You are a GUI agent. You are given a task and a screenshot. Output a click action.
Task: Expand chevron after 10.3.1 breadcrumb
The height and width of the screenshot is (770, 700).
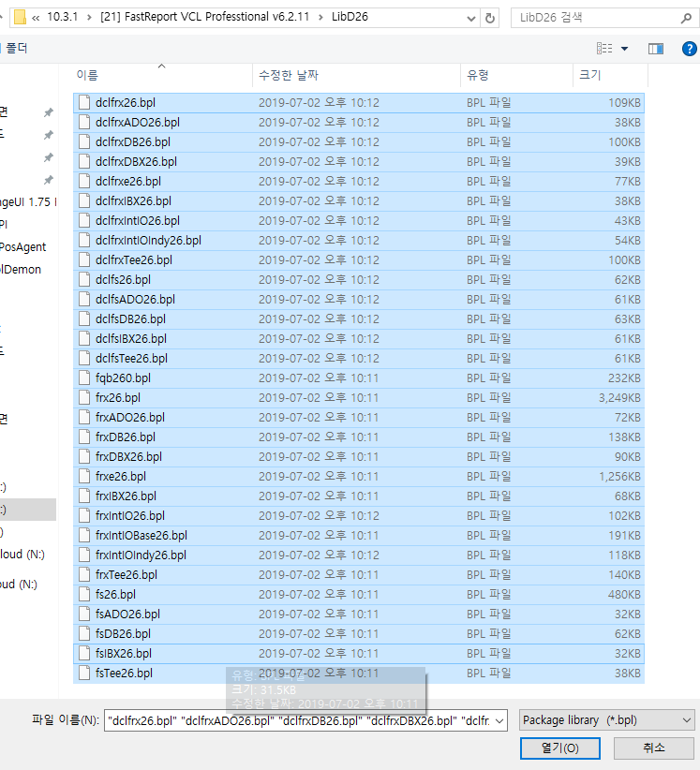click(89, 18)
